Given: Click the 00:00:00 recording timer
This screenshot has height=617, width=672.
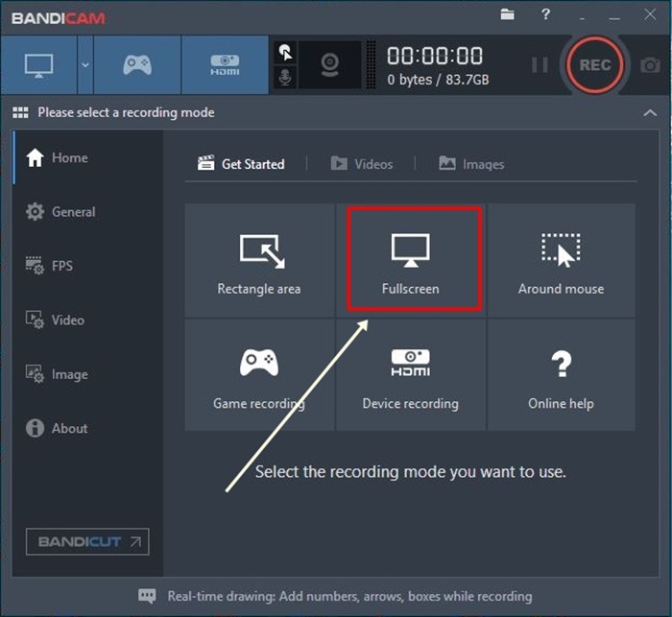Looking at the screenshot, I should (x=435, y=56).
